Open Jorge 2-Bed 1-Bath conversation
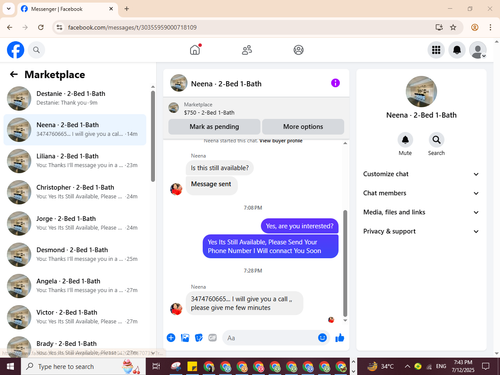This screenshot has height=375, width=500. (75, 223)
